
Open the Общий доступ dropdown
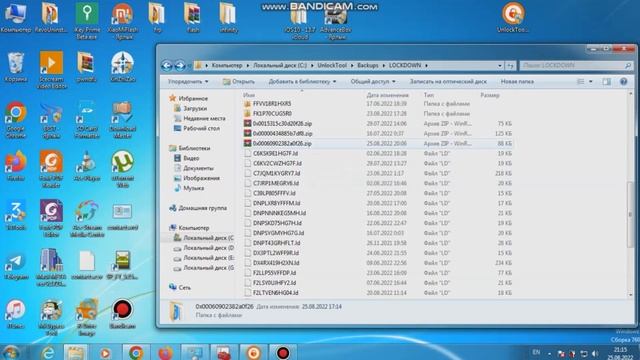tap(373, 82)
